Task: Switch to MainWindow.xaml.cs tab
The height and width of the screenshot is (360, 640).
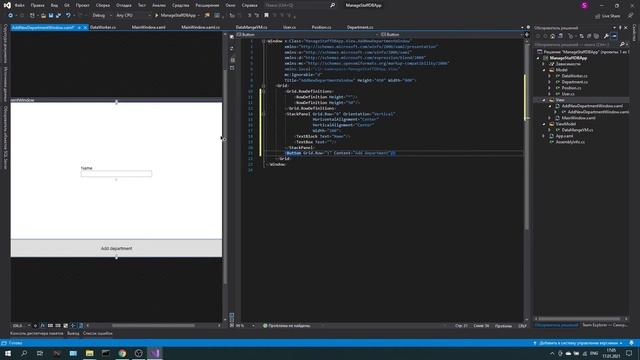Action: click(x=200, y=27)
